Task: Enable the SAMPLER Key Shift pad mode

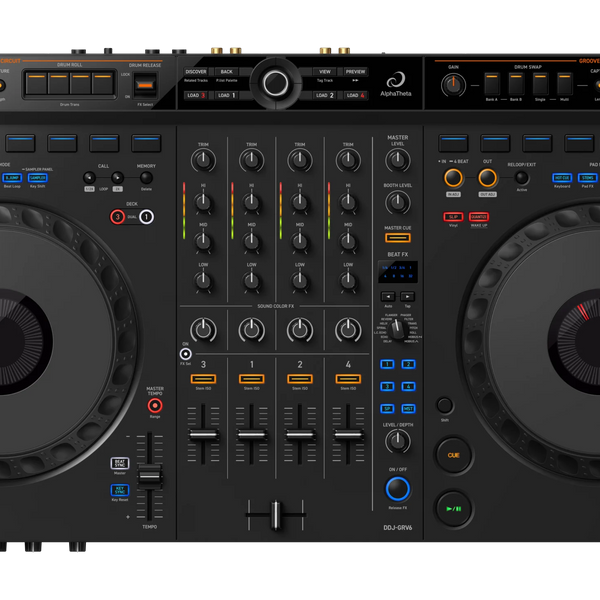Action: (38, 178)
